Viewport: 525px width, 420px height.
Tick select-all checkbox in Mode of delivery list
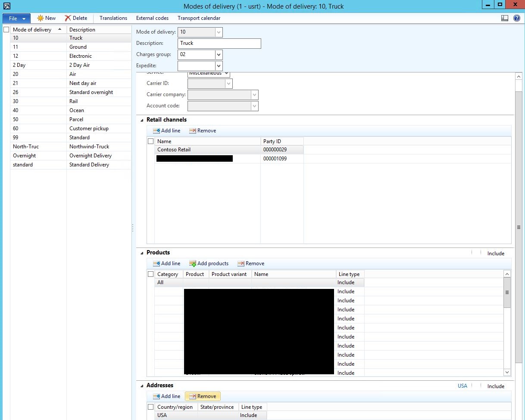click(x=6, y=30)
